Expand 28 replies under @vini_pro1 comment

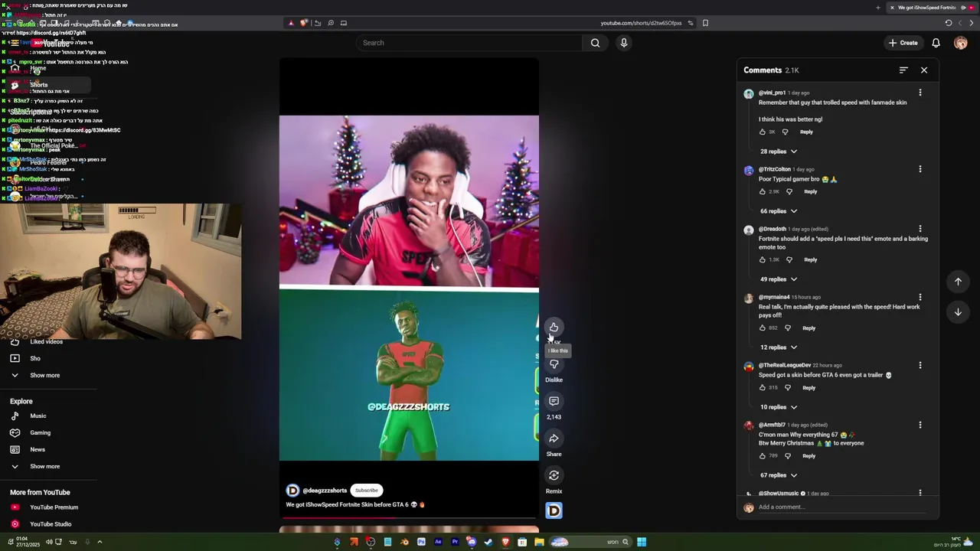pos(779,152)
